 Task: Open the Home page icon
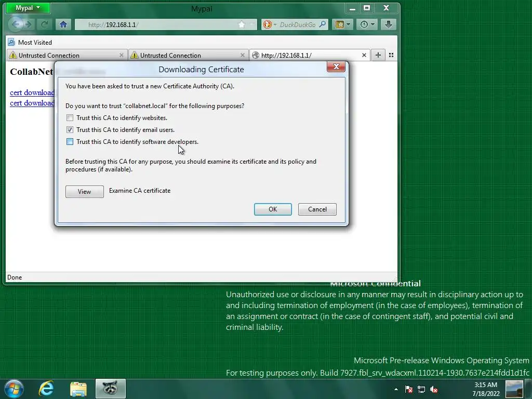(x=63, y=24)
